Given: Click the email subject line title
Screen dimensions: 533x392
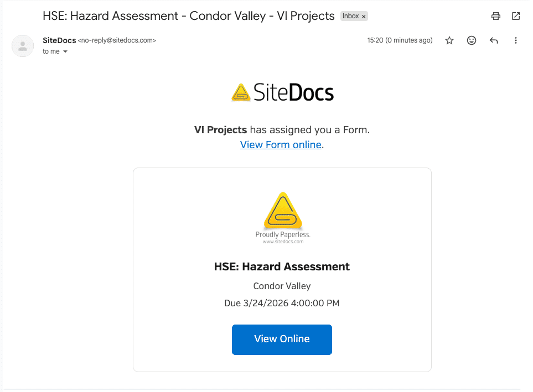Looking at the screenshot, I should (189, 16).
